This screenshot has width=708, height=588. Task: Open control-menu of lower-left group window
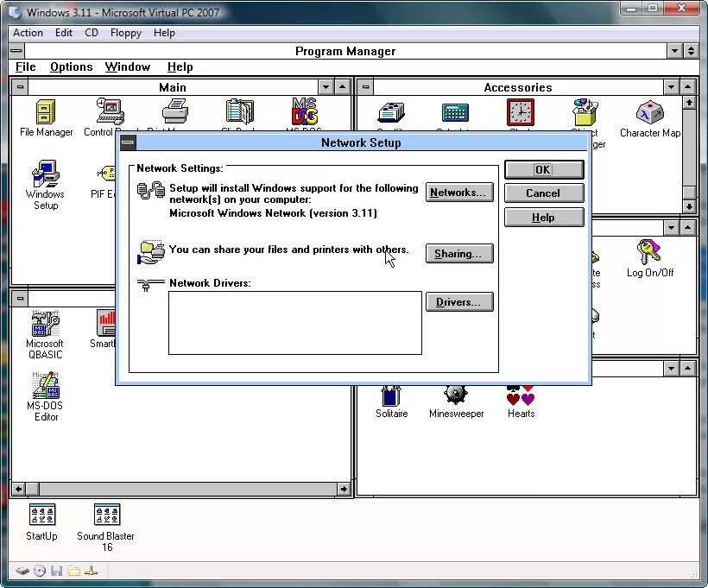pos(21,299)
